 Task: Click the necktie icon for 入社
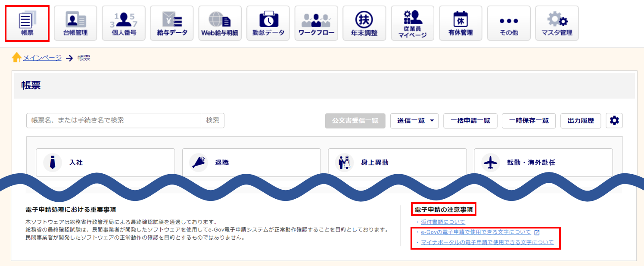pyautogui.click(x=53, y=163)
